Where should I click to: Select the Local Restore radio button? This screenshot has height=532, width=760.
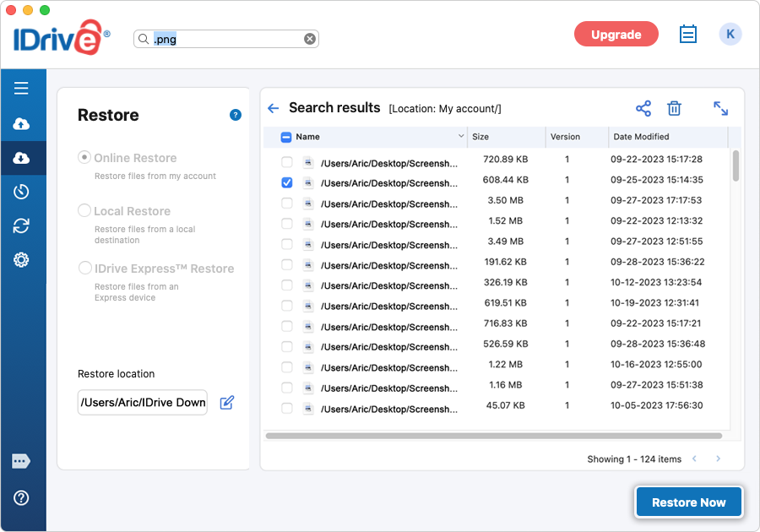pos(84,210)
